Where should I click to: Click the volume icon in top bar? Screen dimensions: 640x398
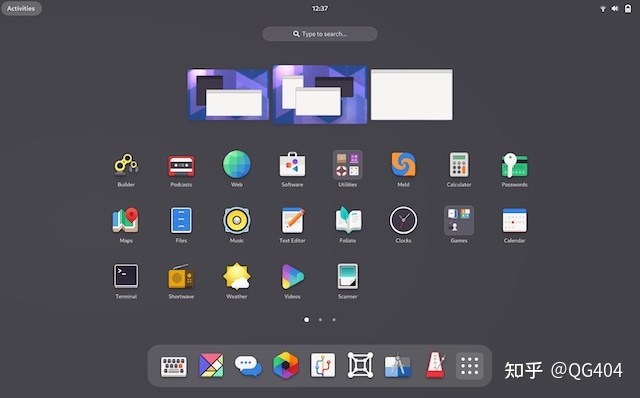[615, 9]
